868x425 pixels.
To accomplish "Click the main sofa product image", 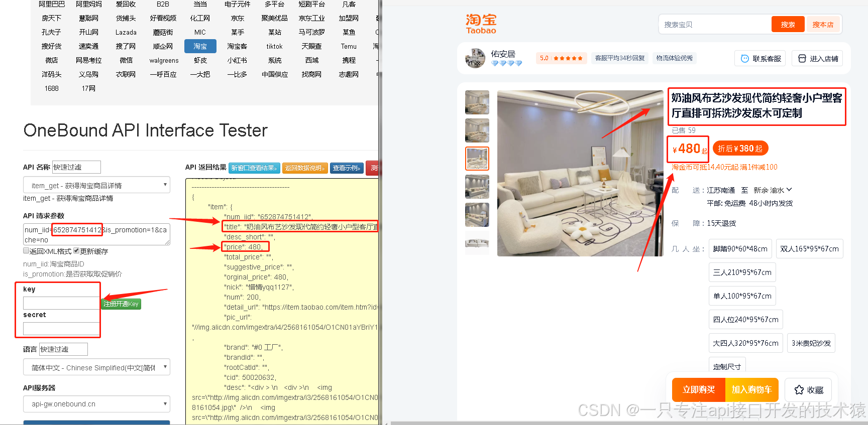I will pyautogui.click(x=580, y=173).
